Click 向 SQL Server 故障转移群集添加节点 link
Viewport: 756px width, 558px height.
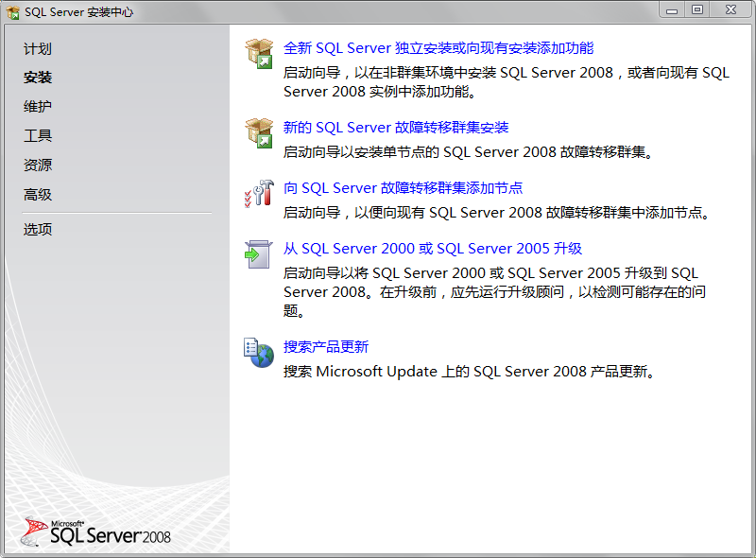pyautogui.click(x=404, y=188)
